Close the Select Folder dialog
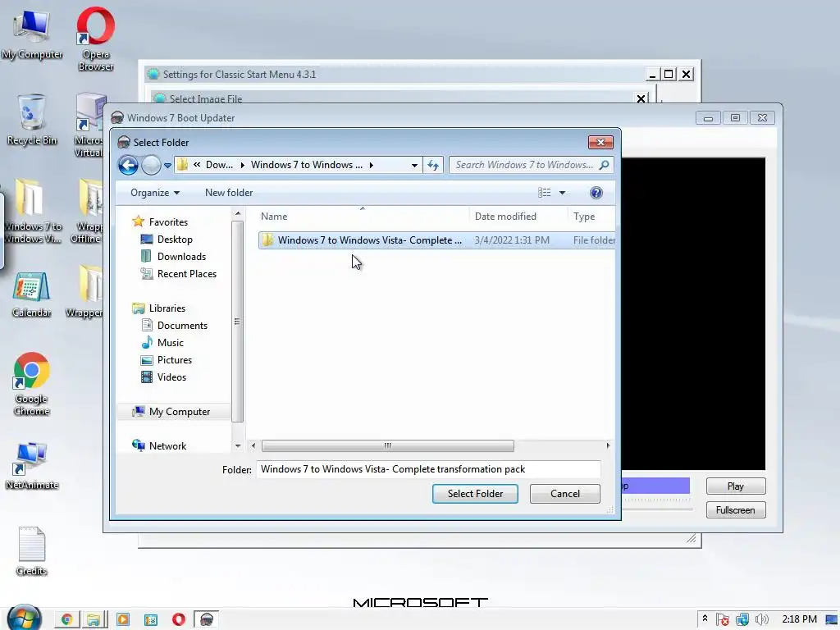Viewport: 840px width, 630px height. (x=600, y=143)
